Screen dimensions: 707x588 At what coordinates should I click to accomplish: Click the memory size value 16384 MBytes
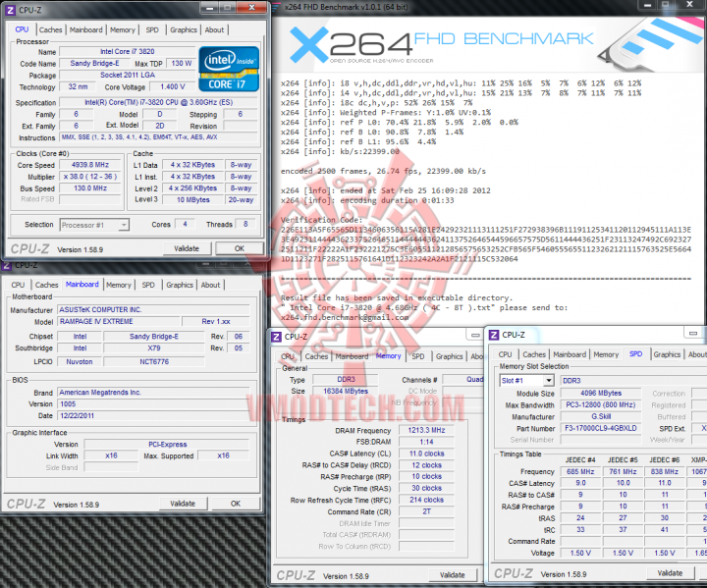click(x=346, y=391)
